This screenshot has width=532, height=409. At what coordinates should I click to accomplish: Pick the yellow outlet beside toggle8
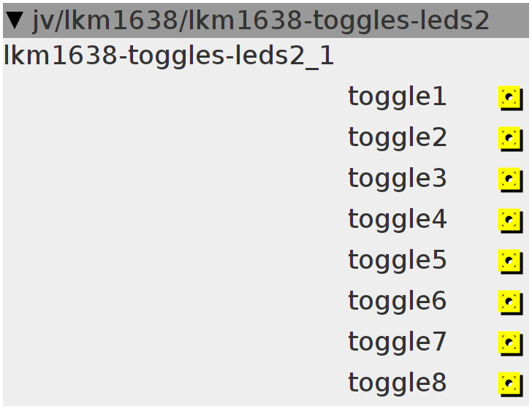(510, 384)
